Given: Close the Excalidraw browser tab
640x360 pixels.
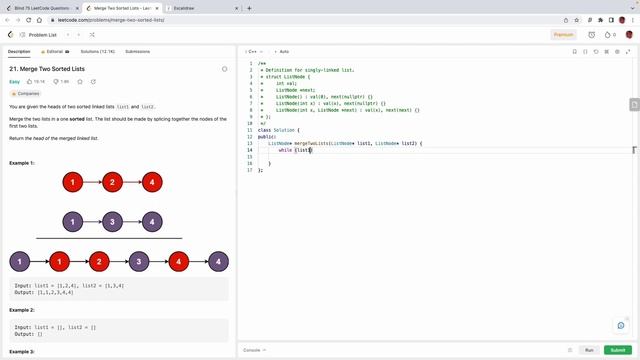Looking at the screenshot, I should pyautogui.click(x=236, y=8).
